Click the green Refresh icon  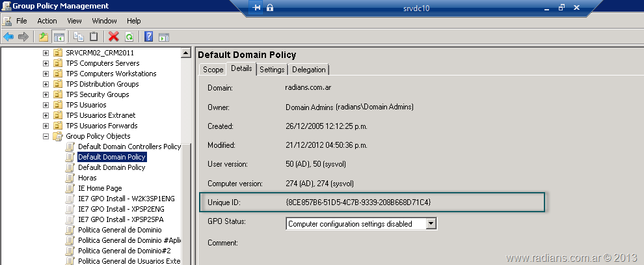(x=129, y=36)
